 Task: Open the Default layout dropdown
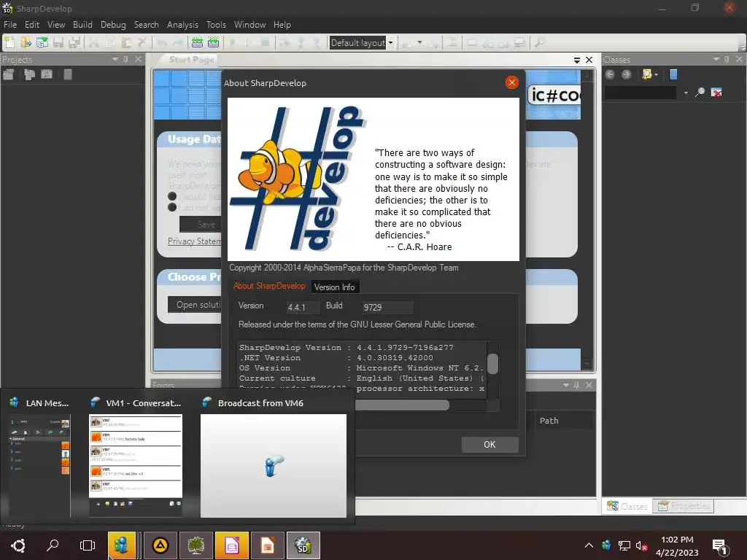coord(390,43)
